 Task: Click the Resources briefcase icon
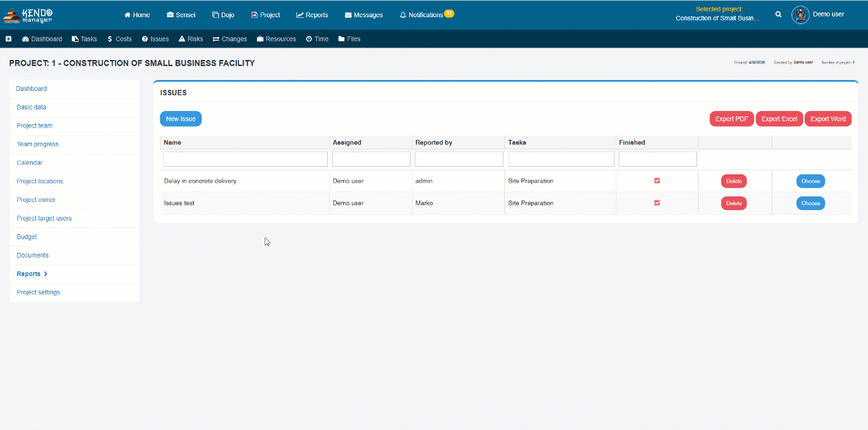coord(260,39)
